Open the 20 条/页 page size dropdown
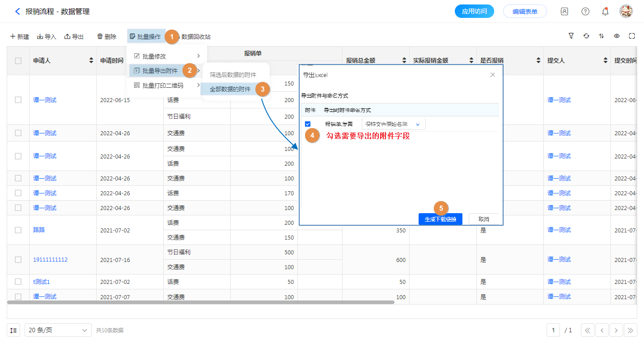The height and width of the screenshot is (339, 644). 58,330
